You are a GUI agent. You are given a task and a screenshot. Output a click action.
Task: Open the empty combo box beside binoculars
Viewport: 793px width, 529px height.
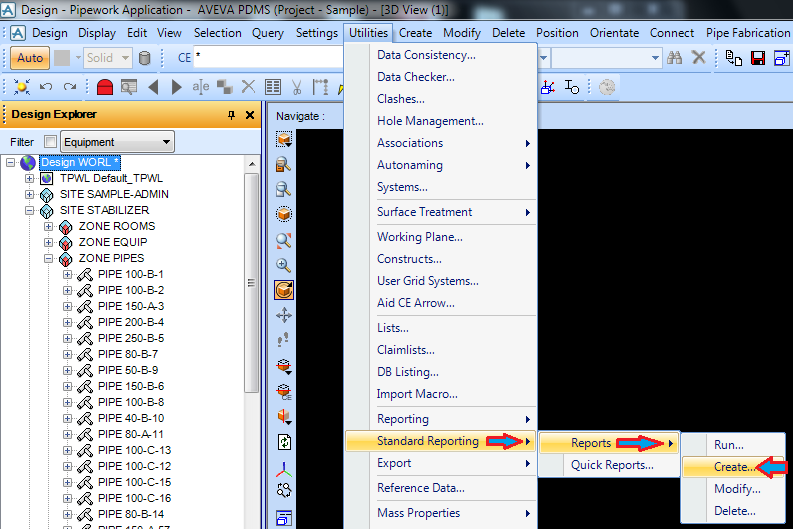[606, 58]
